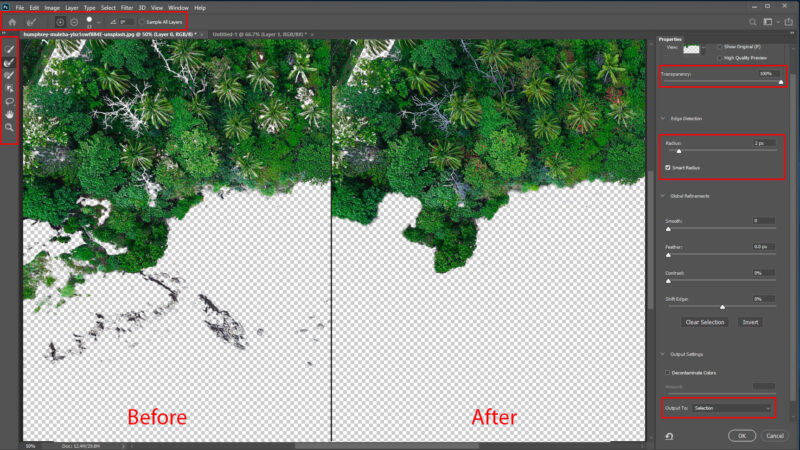The width and height of the screenshot is (800, 450).
Task: Click the Cancel button
Action: [774, 436]
